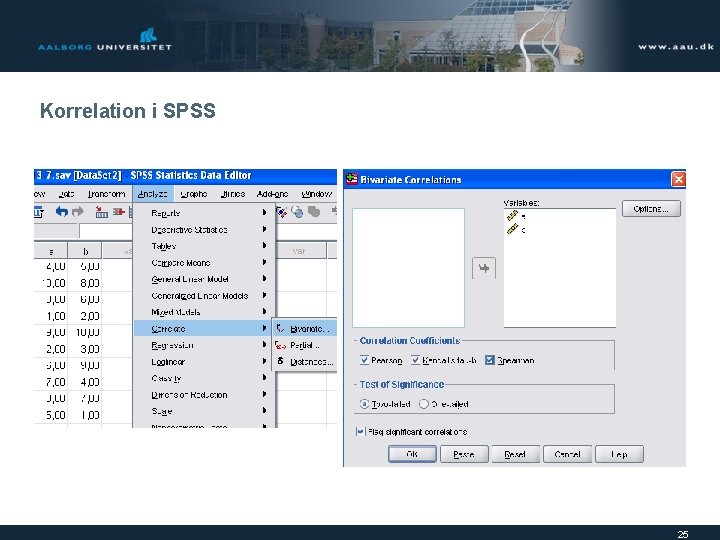Click the Partial correlation submenu icon
The height and width of the screenshot is (540, 720).
click(x=280, y=345)
